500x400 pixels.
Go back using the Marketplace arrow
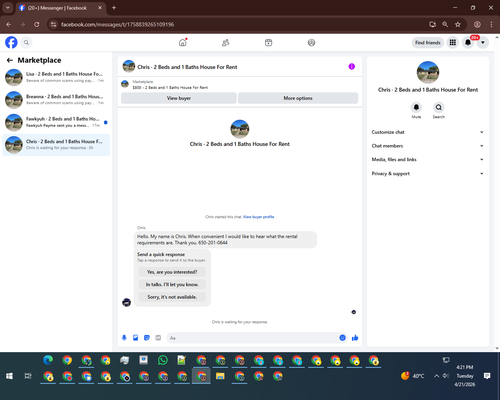[10, 60]
